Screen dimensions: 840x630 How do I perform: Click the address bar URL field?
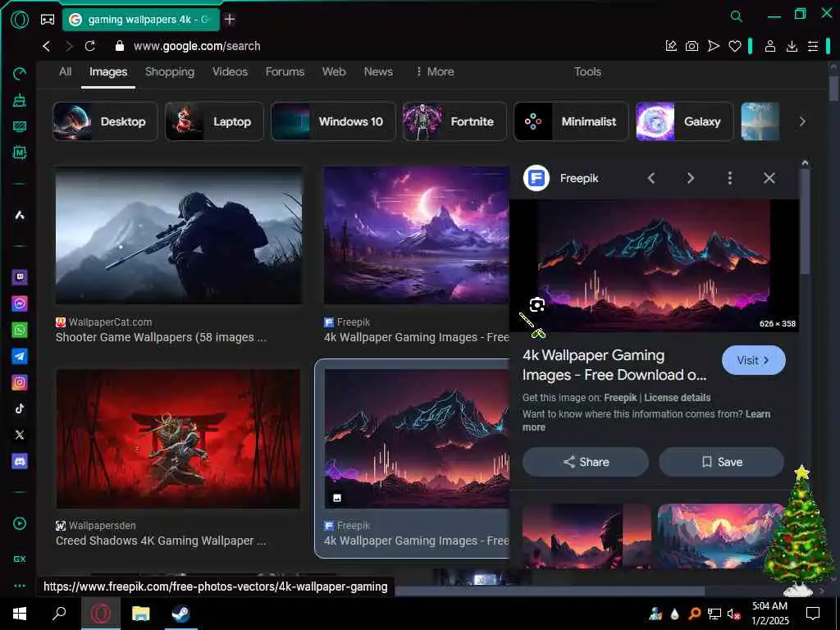tap(386, 46)
